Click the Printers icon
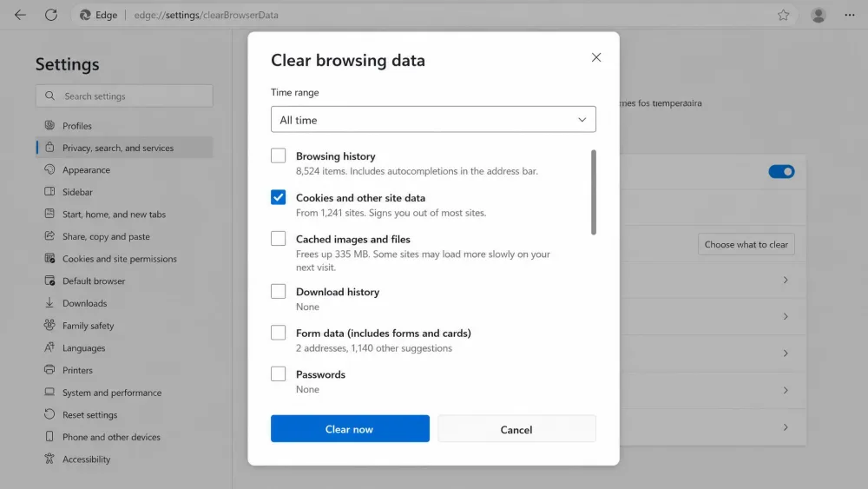 (x=49, y=369)
